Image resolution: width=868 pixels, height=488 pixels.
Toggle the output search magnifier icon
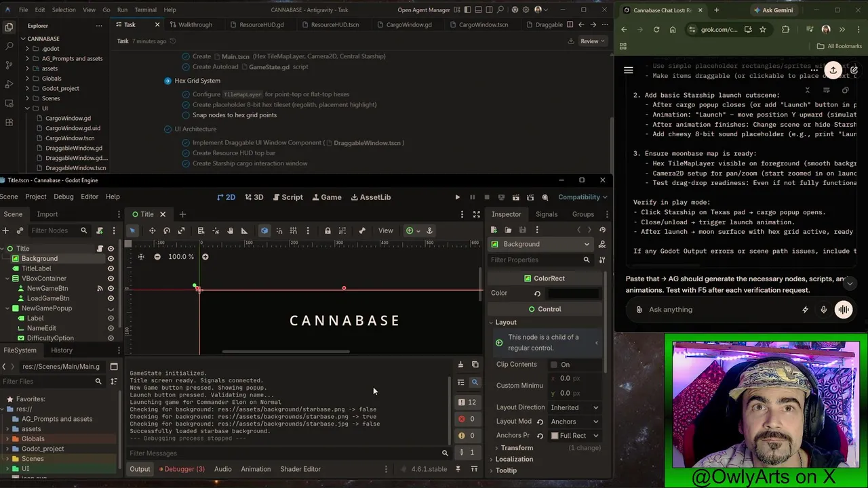pyautogui.click(x=475, y=382)
